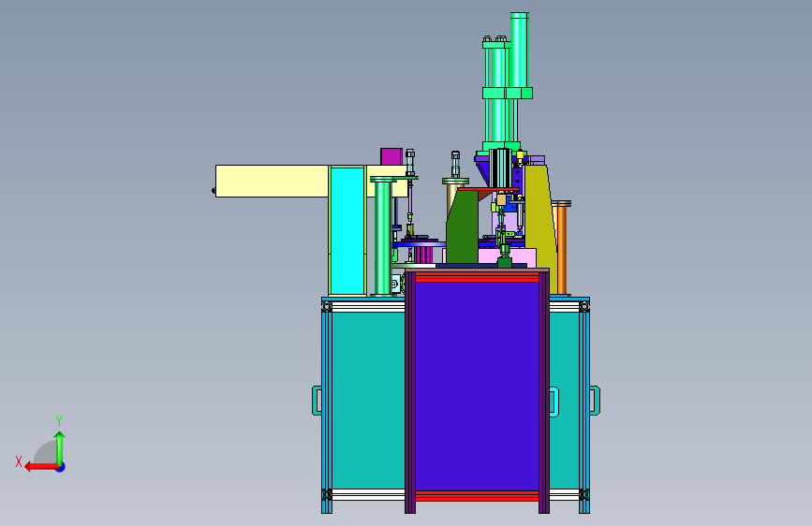The height and width of the screenshot is (526, 812).
Task: Select the dark green bracket plate
Action: point(462,226)
